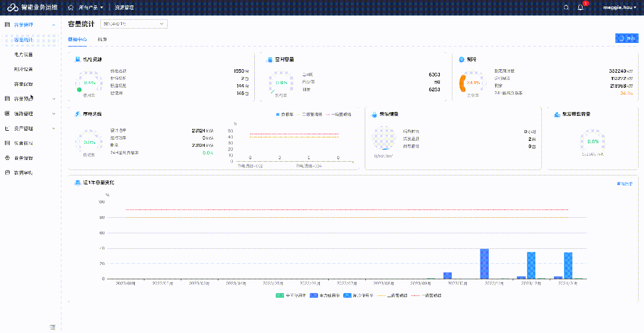Image resolution: width=644 pixels, height=333 pixels.
Task: Select 电力设备 in the sidebar
Action: click(24, 54)
